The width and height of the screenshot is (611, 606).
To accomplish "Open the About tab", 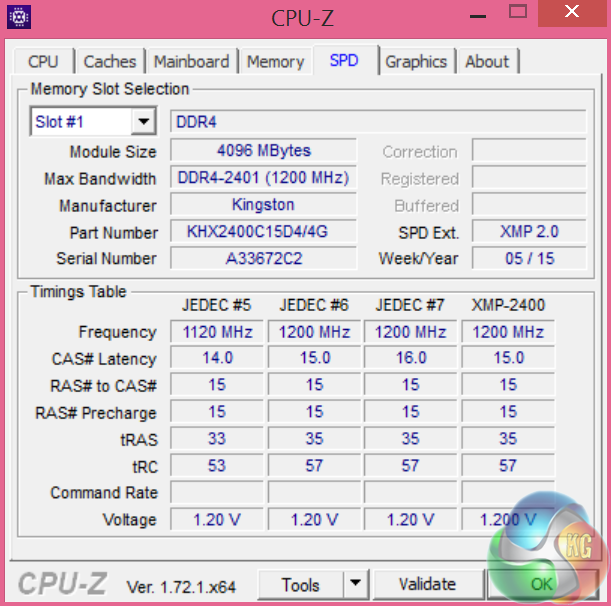I will tap(487, 62).
